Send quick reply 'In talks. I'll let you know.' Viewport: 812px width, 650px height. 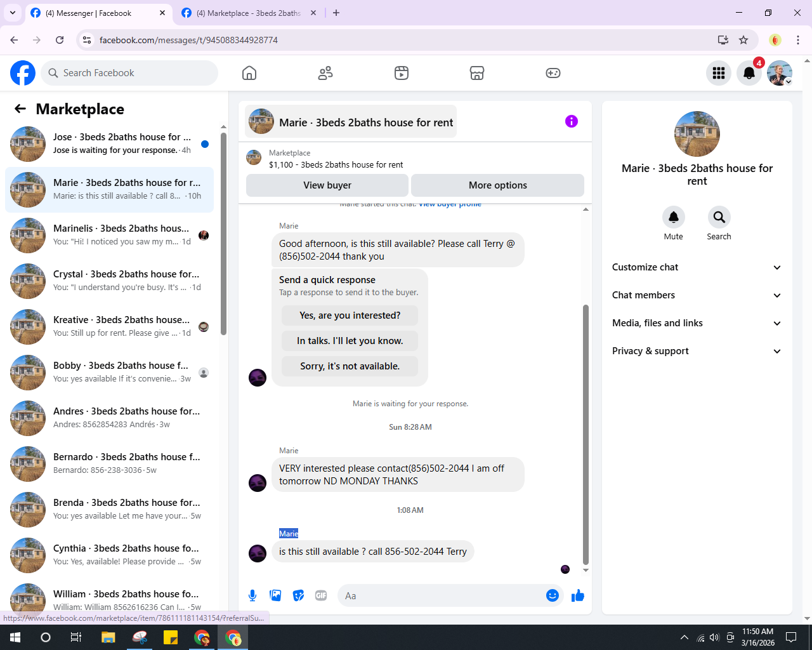pyautogui.click(x=350, y=341)
